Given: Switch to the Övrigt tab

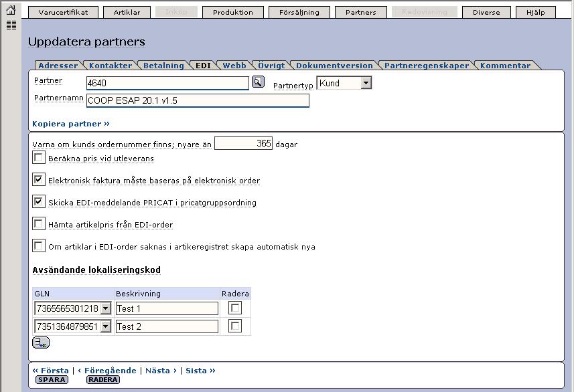Looking at the screenshot, I should tap(271, 66).
